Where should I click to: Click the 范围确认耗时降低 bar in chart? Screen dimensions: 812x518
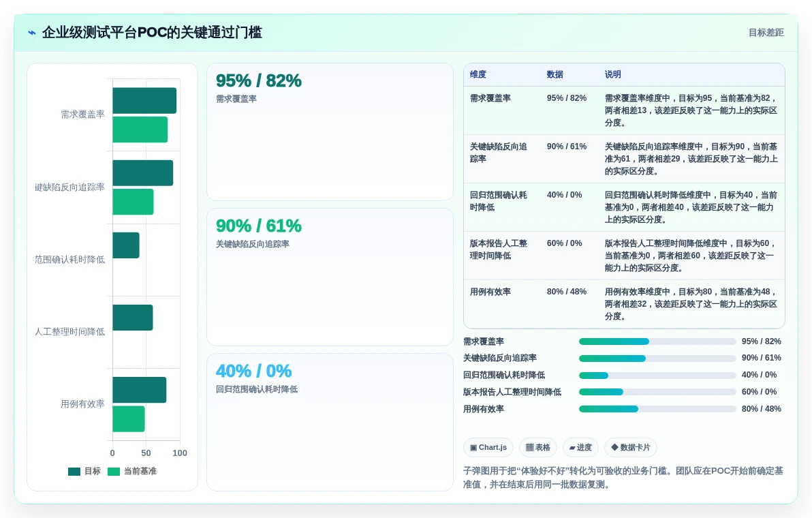tap(126, 245)
